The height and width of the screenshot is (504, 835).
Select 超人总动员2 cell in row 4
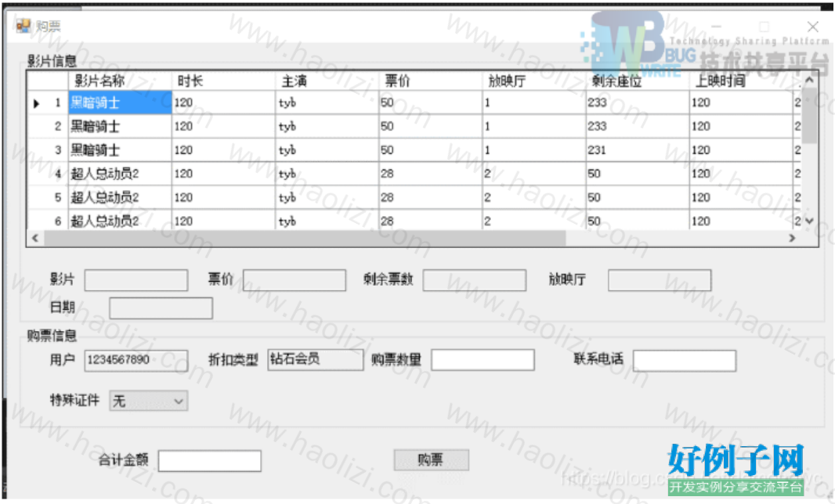[120, 174]
